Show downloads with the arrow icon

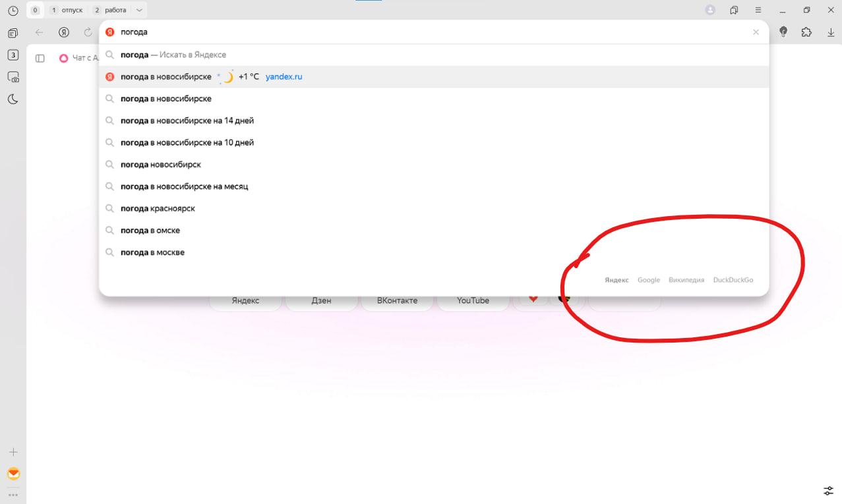(x=829, y=32)
